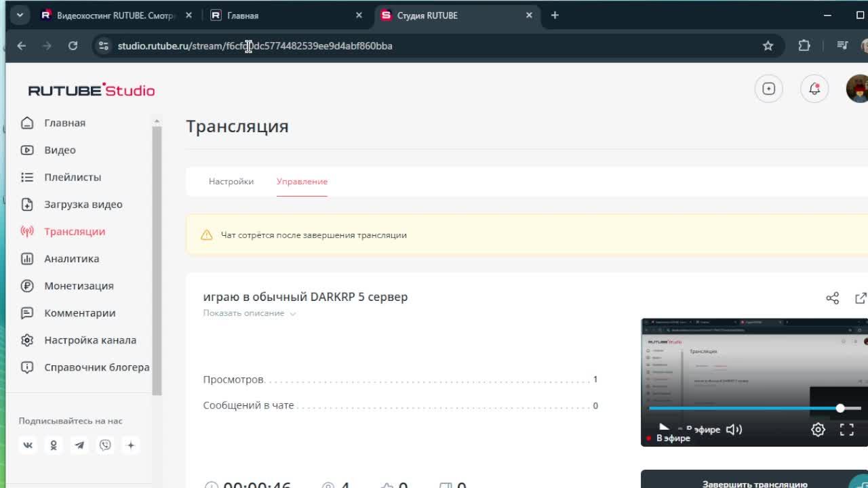The image size is (868, 488).
Task: Click the site information icon in address bar
Action: pyautogui.click(x=104, y=45)
